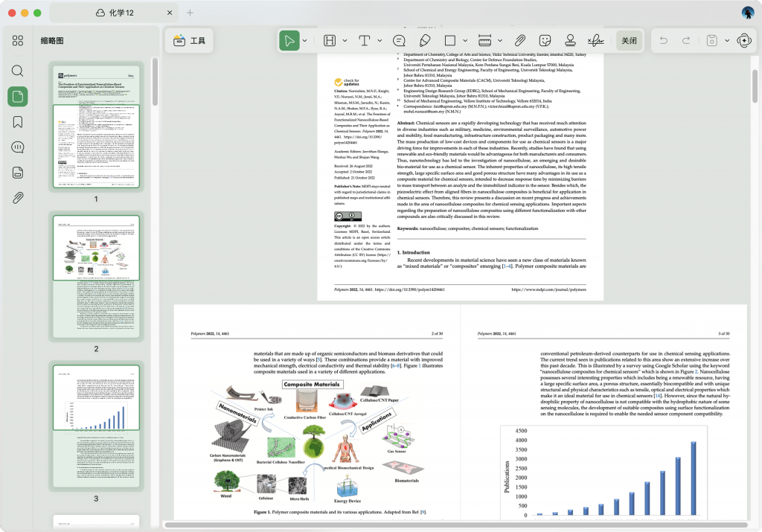Toggle the thumbnails panel icon in sidebar
The image size is (762, 532).
click(18, 96)
